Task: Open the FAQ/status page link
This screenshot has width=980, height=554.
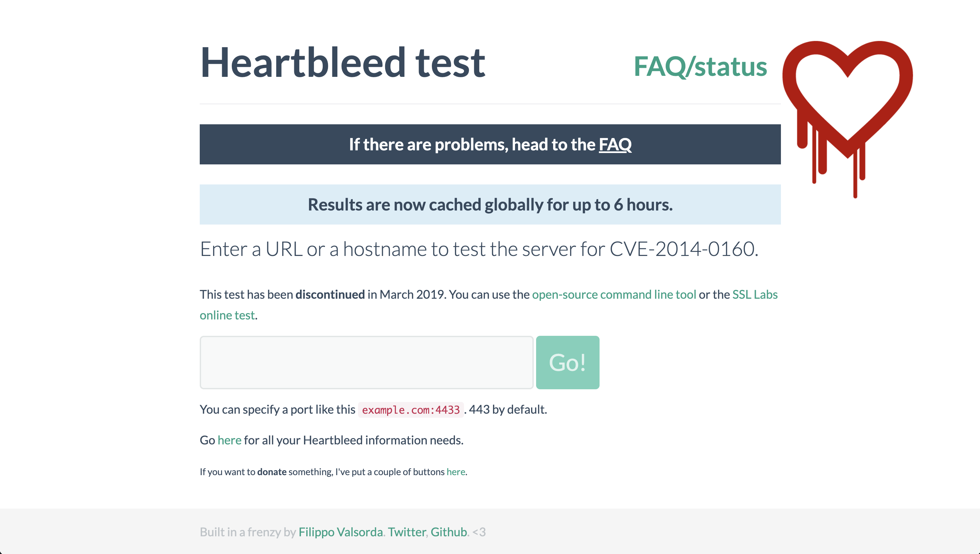Action: pos(700,66)
